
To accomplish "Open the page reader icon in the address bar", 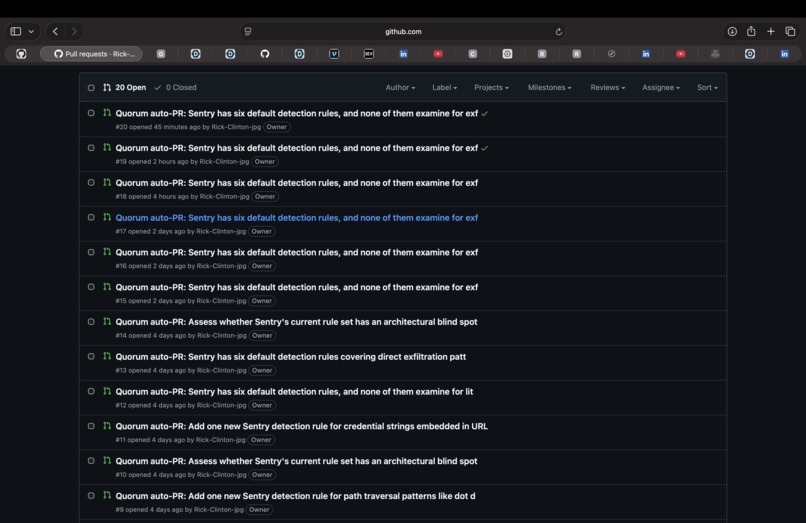I will click(248, 32).
